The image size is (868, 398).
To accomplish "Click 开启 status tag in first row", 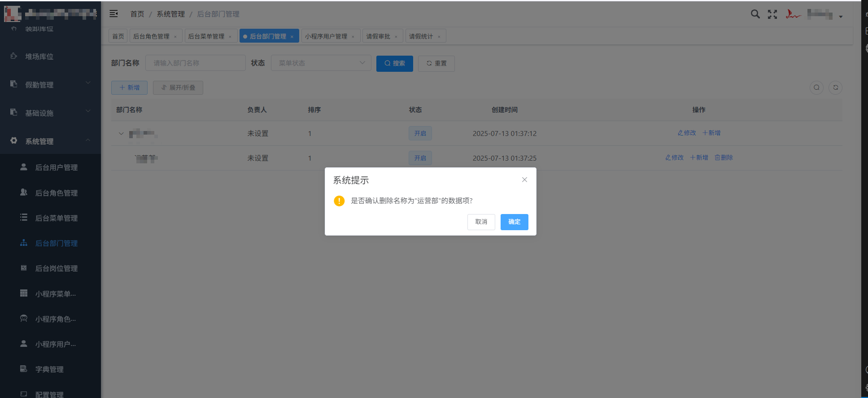I will [x=420, y=133].
